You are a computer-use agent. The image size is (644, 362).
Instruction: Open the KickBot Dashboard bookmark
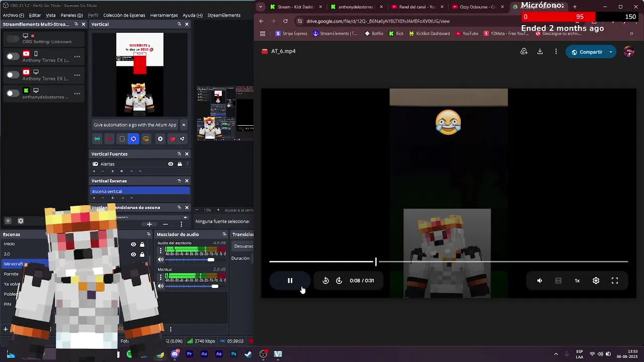pyautogui.click(x=429, y=34)
